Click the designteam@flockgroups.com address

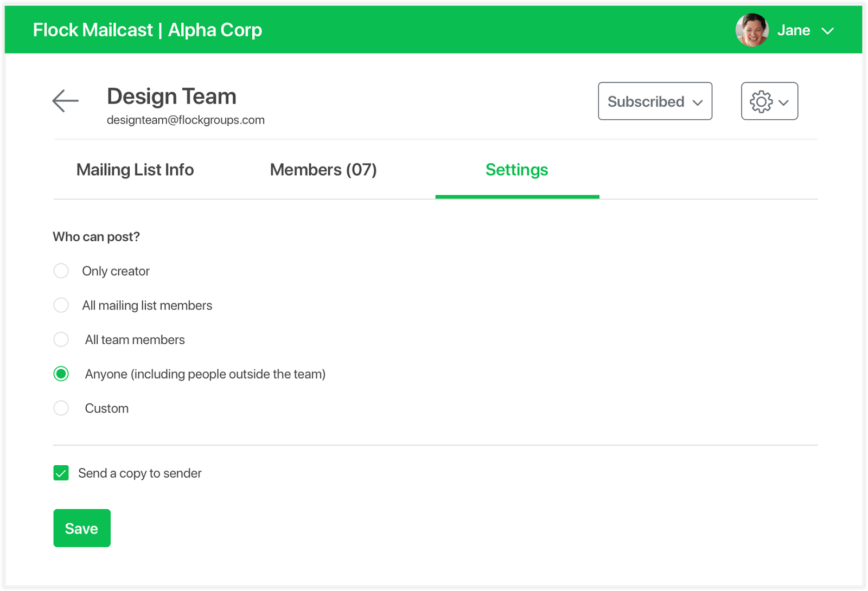click(186, 120)
